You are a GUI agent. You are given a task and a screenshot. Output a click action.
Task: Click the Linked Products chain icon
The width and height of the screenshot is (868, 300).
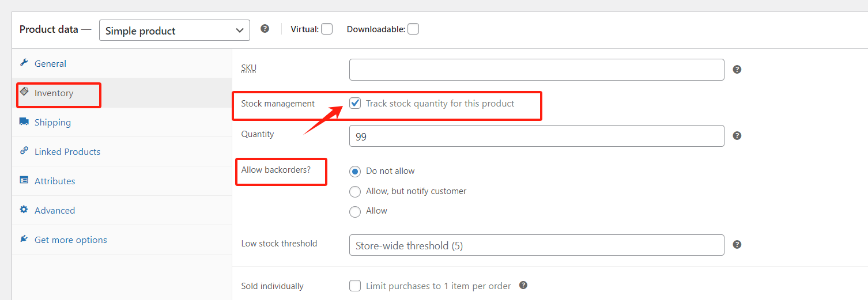point(24,151)
